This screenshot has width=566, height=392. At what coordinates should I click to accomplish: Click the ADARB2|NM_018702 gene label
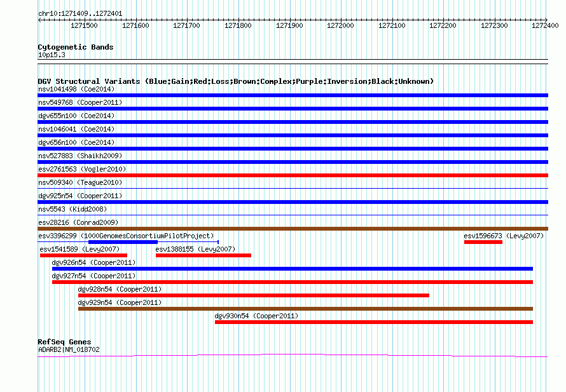(69, 349)
